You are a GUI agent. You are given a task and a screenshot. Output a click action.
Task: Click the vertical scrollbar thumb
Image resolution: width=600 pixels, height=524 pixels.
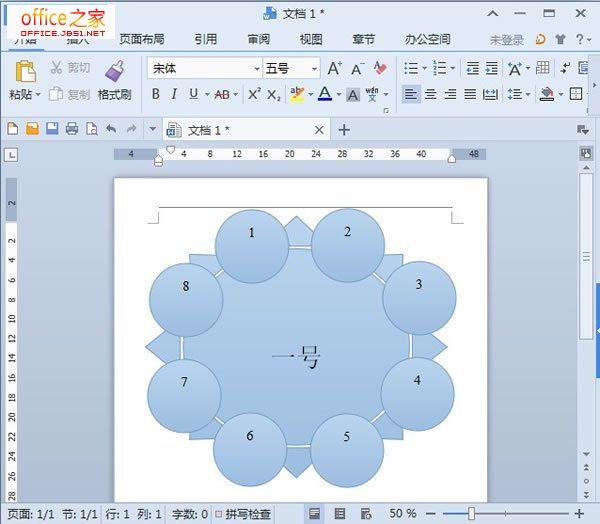click(x=586, y=256)
